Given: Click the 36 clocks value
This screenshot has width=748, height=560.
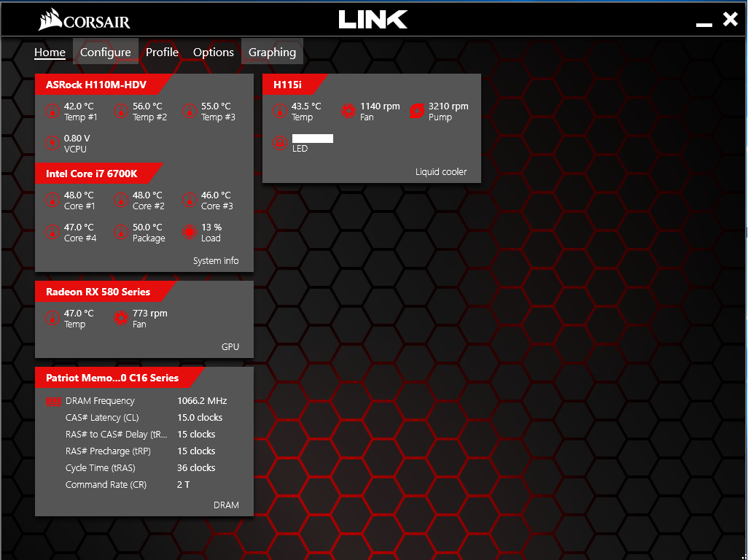Looking at the screenshot, I should [x=196, y=468].
